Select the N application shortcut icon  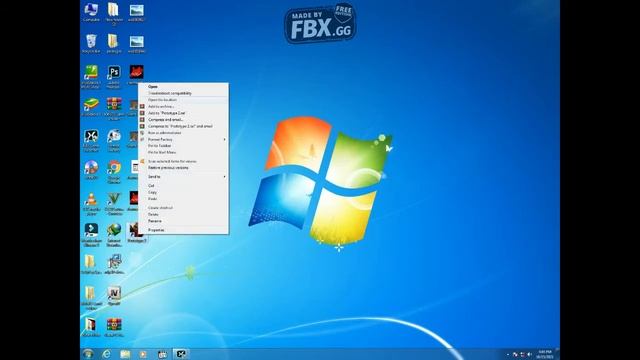tap(114, 296)
